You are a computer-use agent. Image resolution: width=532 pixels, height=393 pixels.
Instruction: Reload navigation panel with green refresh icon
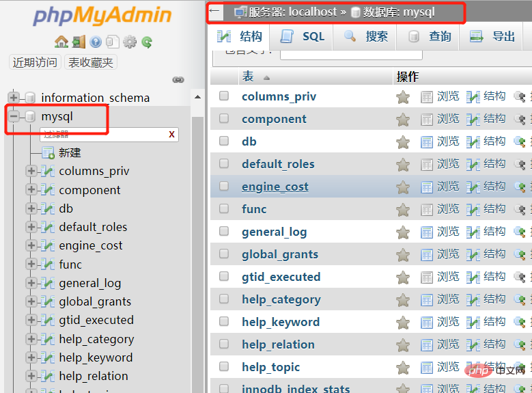147,42
